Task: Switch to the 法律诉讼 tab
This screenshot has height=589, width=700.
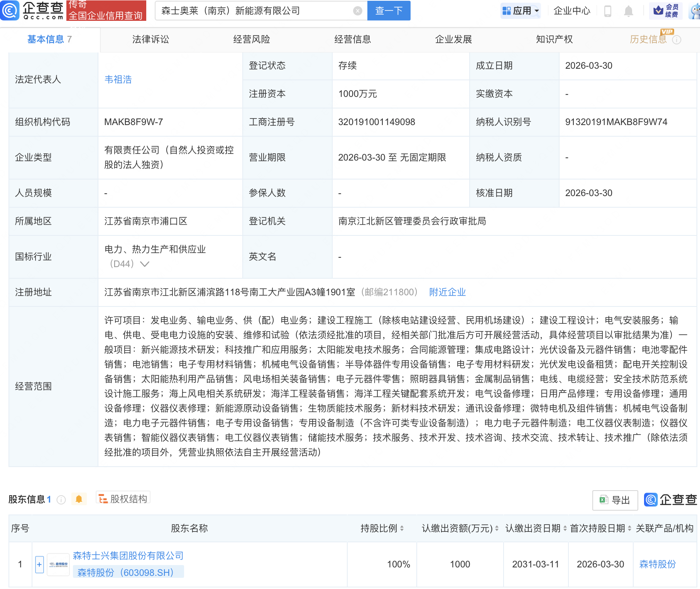Action: pos(150,39)
